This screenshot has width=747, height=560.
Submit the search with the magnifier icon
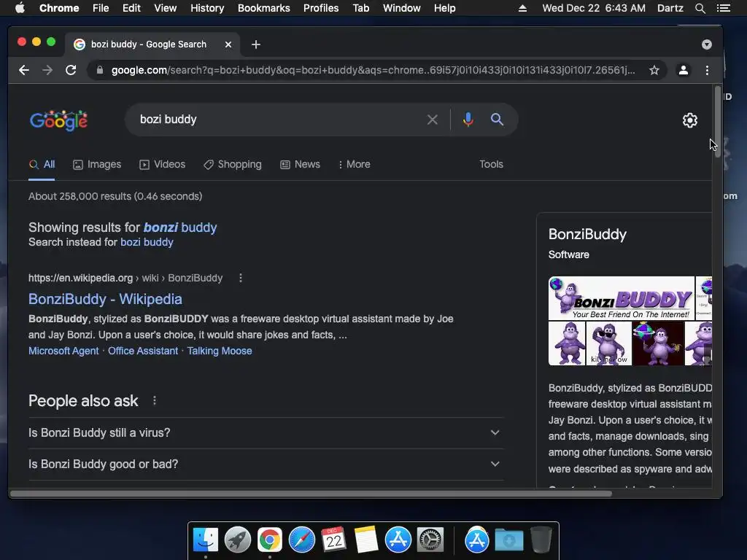pos(497,120)
